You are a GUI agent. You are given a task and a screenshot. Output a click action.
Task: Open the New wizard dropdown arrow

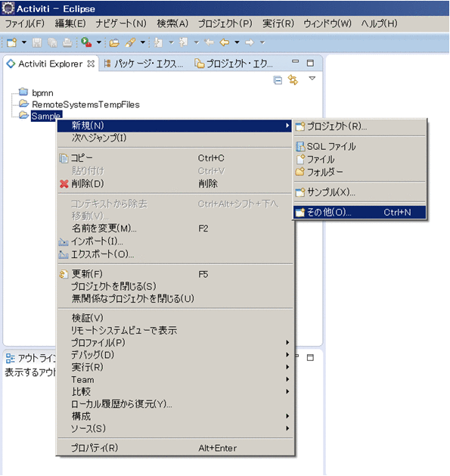point(24,42)
